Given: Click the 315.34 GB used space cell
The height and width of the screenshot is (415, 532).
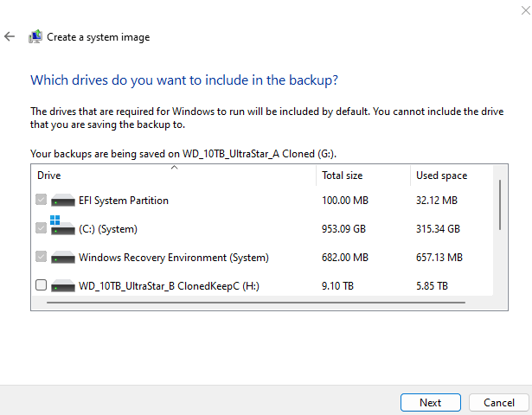Looking at the screenshot, I should [438, 229].
